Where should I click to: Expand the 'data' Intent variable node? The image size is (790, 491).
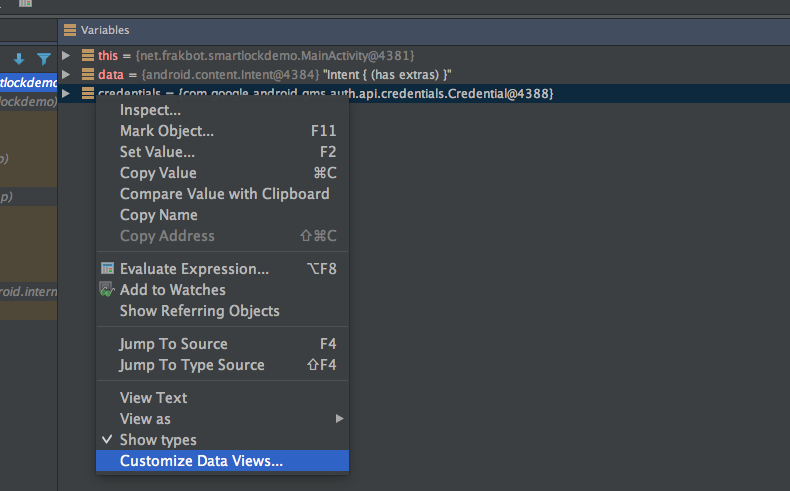66,75
